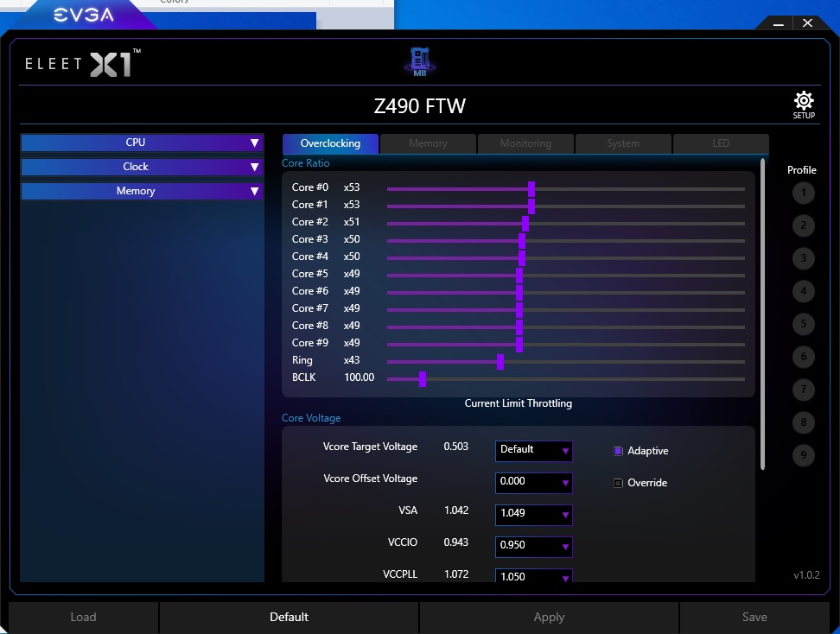The width and height of the screenshot is (840, 634).
Task: Switch to the Monitoring tab
Action: [x=525, y=143]
